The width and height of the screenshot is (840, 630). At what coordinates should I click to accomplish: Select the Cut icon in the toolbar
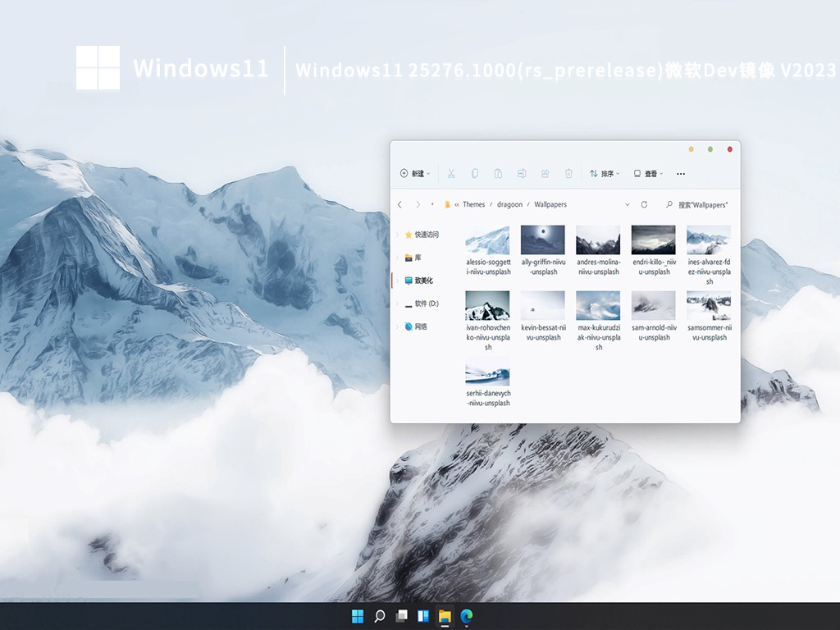pos(450,173)
